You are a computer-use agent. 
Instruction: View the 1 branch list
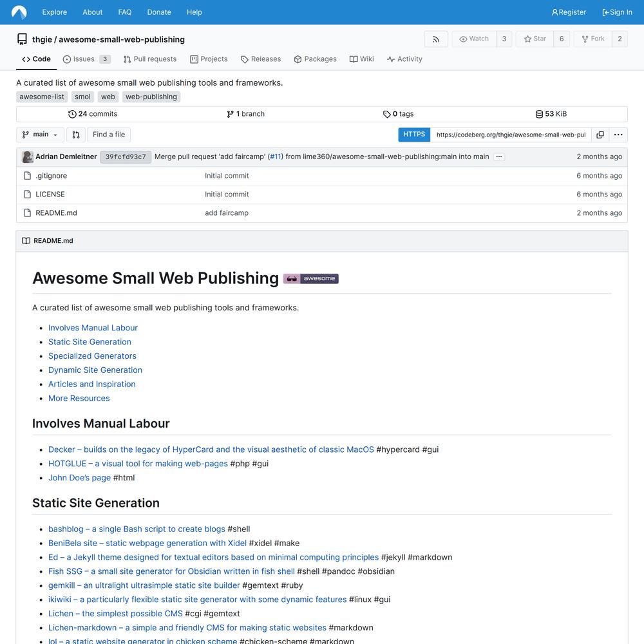(245, 114)
